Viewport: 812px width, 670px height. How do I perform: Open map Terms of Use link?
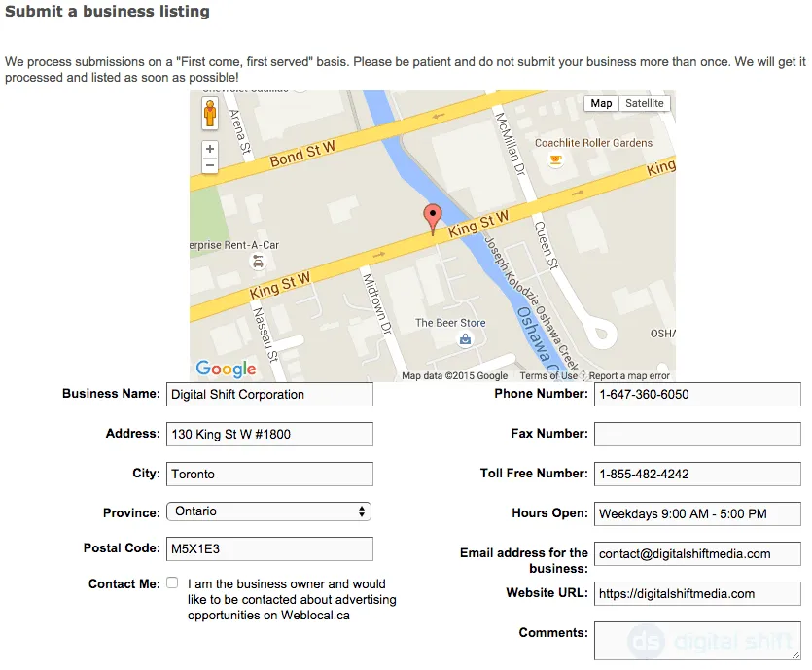click(x=547, y=376)
